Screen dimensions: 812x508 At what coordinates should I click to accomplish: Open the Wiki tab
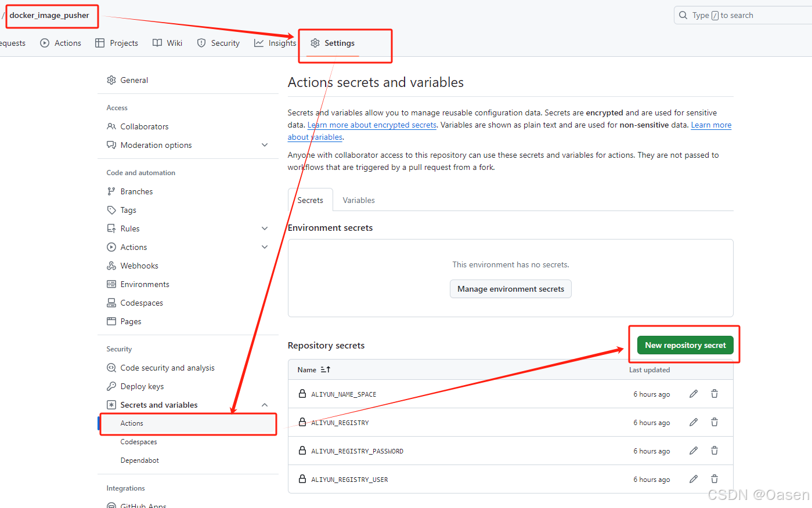168,43
